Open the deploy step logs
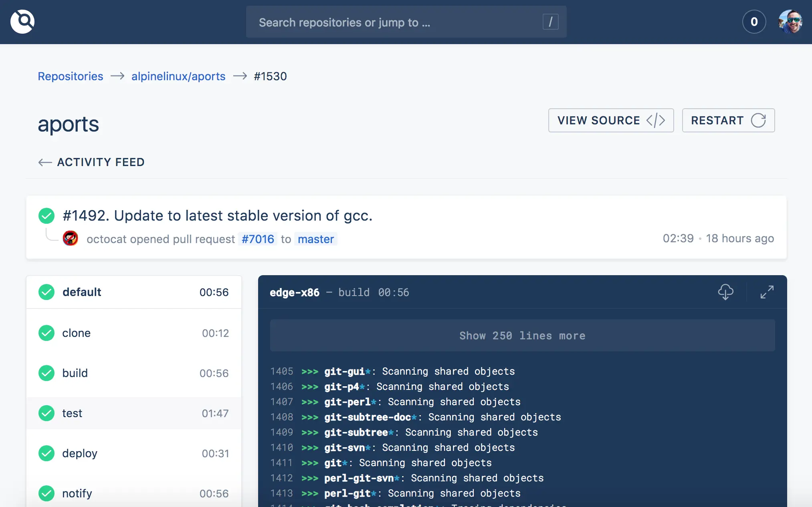Viewport: 812px width, 507px height. pos(134,453)
